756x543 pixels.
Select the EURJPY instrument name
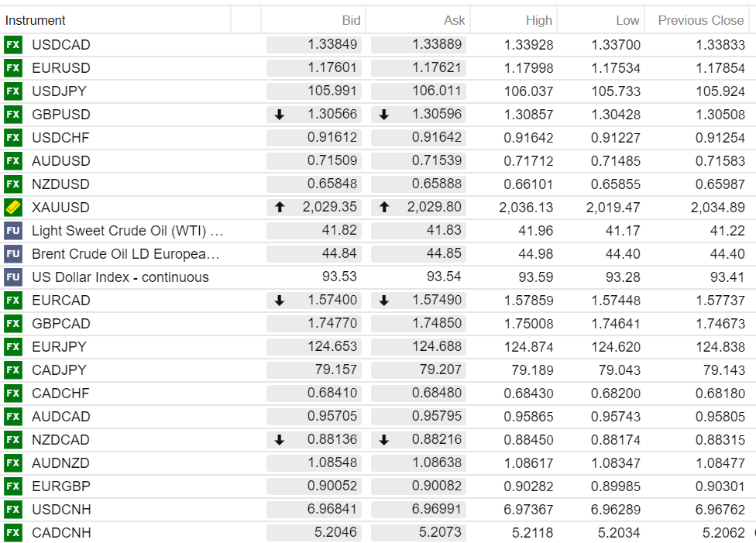coord(59,347)
